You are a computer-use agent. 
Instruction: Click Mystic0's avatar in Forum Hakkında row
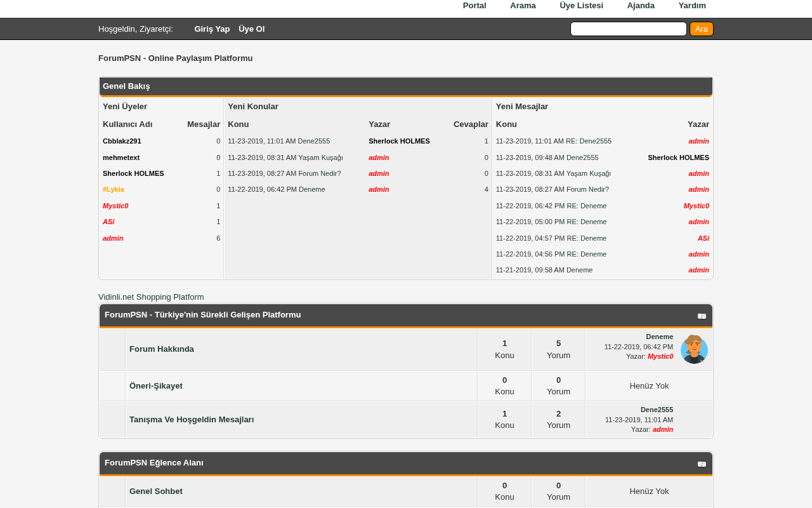pyautogui.click(x=694, y=349)
